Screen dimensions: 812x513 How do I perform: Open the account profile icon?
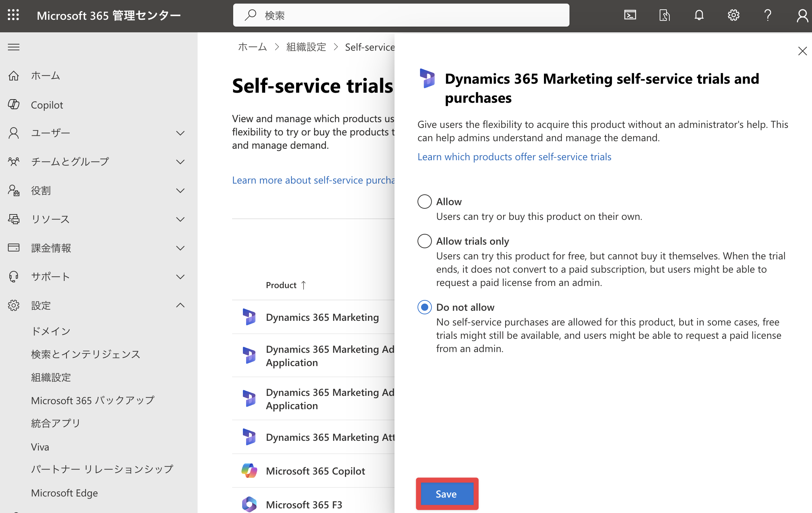[x=802, y=15]
